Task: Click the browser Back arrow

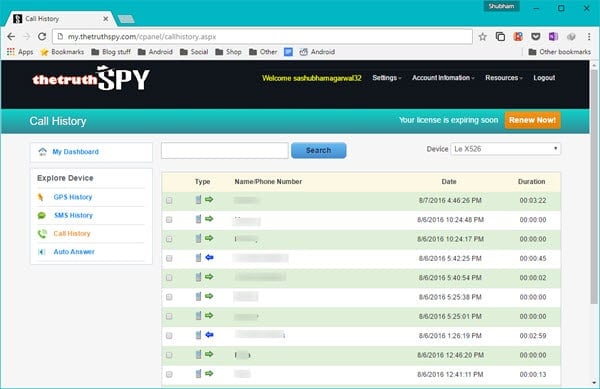Action: pyautogui.click(x=11, y=37)
